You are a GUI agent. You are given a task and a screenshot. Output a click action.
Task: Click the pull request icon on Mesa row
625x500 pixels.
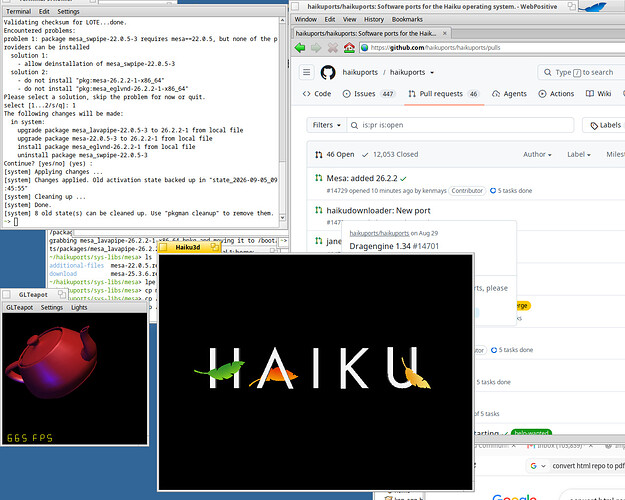[x=318, y=178]
